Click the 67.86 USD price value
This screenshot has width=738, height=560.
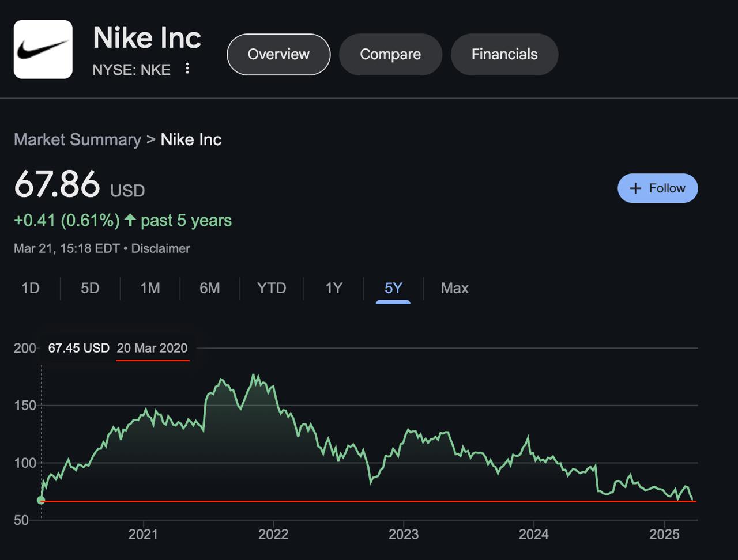tap(79, 185)
